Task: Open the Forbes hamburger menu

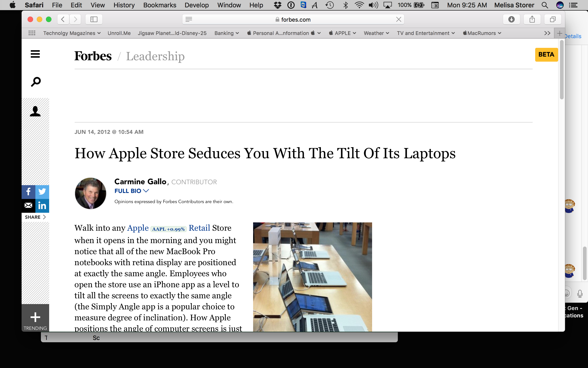Action: pos(35,54)
